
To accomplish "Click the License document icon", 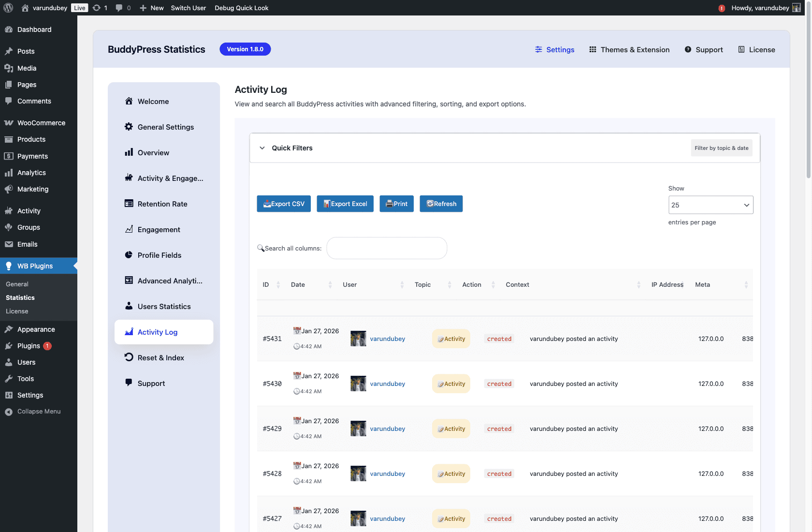I will pos(741,49).
